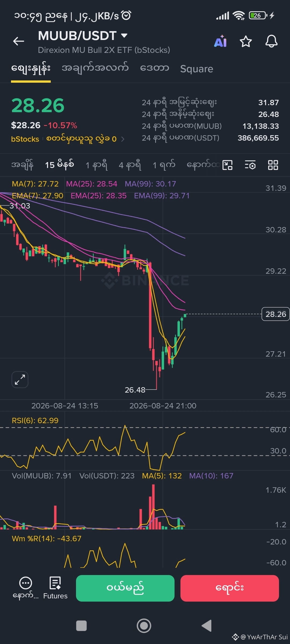Click the EMA(7): 27.90 label
The width and height of the screenshot is (290, 644).
click(x=38, y=196)
